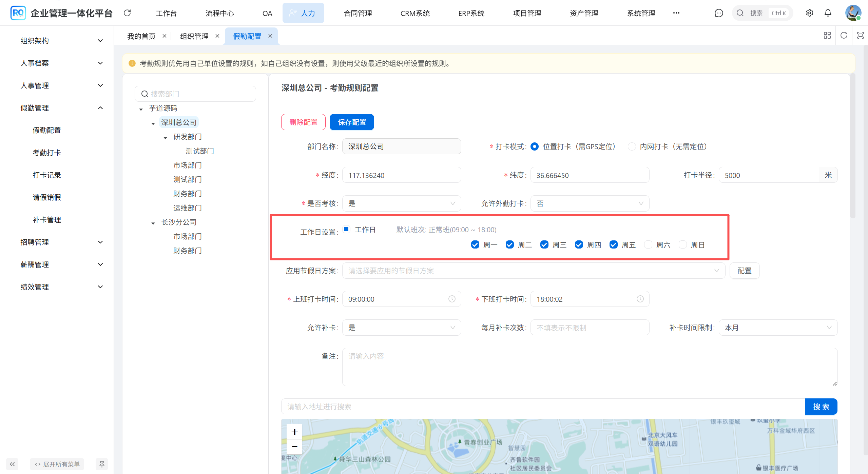The height and width of the screenshot is (474, 868).
Task: Open the 是否考核 dropdown
Action: pyautogui.click(x=401, y=203)
